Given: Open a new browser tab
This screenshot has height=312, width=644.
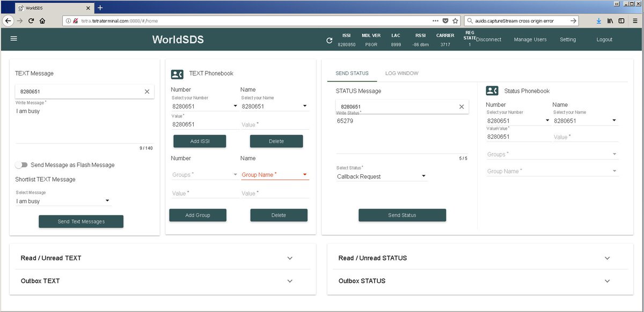Looking at the screenshot, I should (100, 8).
